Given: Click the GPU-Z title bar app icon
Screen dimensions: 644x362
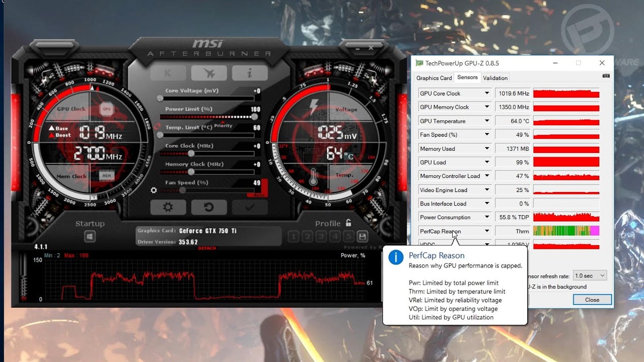Looking at the screenshot, I should [419, 63].
